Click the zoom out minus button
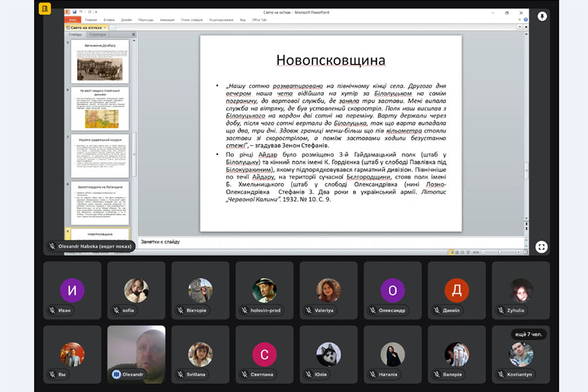 click(483, 252)
